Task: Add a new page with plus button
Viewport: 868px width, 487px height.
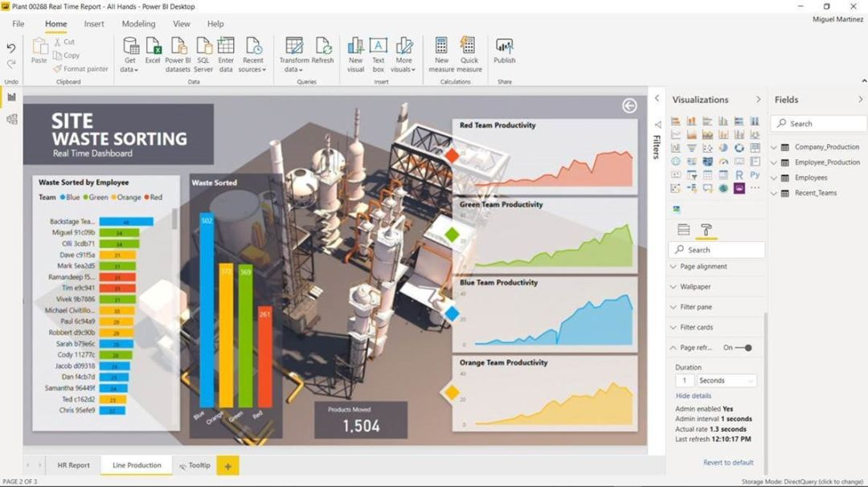Action: pos(227,466)
